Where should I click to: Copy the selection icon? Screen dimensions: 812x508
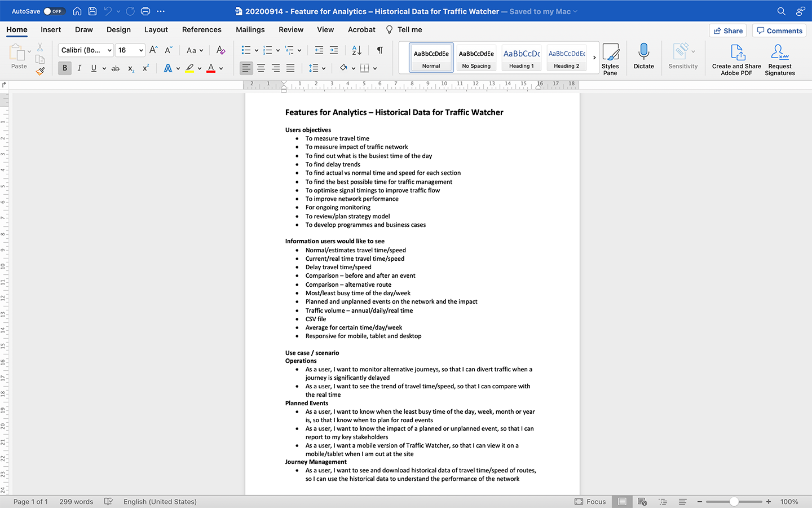point(40,59)
